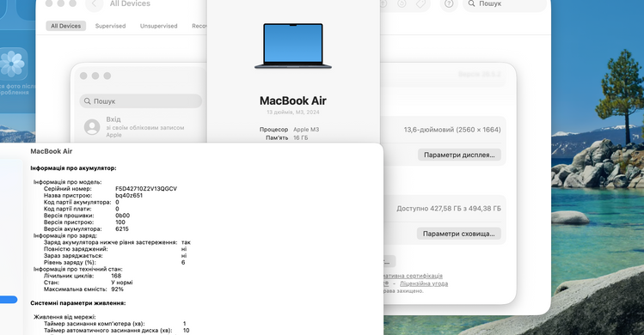Click Доступно 427,58 ГБ з 494,38 ГБ text
Screen dimensions: 644x335
click(x=449, y=209)
